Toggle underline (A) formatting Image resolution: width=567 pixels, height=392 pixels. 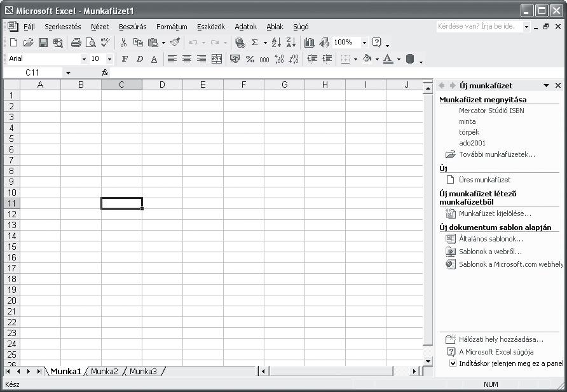click(x=154, y=59)
